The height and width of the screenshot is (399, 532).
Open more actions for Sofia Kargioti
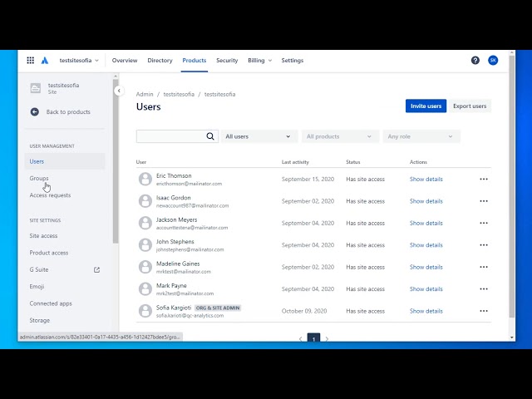point(484,311)
